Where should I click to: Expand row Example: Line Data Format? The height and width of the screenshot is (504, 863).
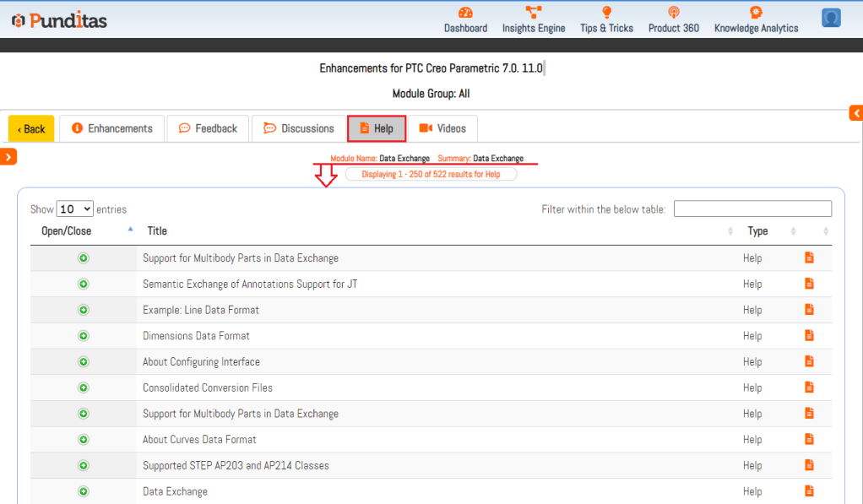84,310
